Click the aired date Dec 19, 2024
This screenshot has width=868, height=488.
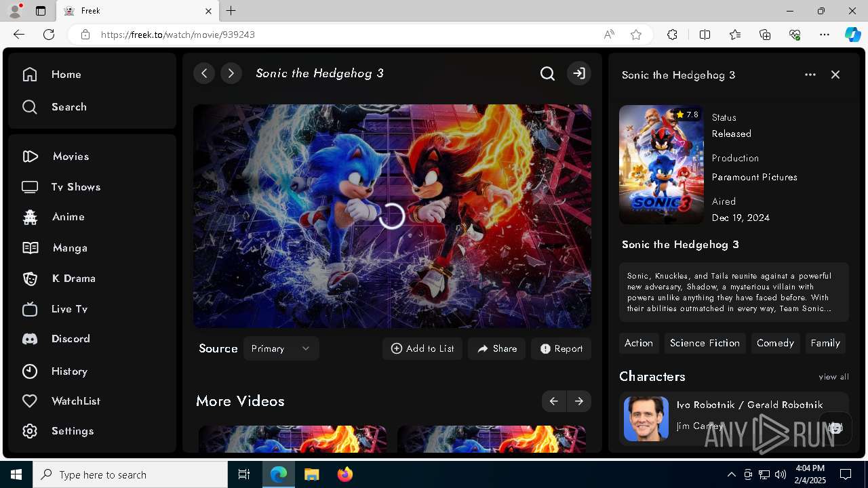click(741, 218)
